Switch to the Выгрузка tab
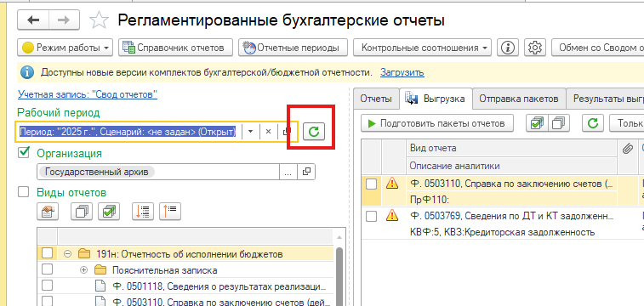Screen dimensions: 644x306 click(x=435, y=99)
